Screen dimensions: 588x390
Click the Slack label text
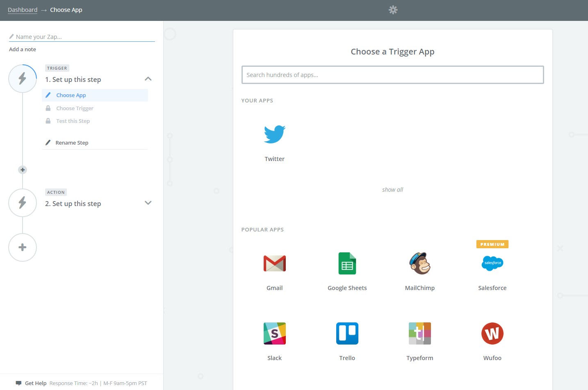pos(274,358)
